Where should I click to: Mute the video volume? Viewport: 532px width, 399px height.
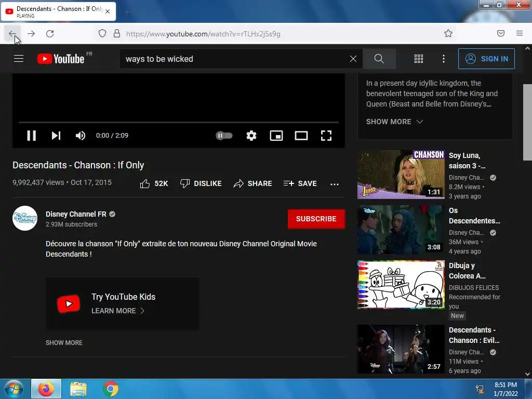[81, 136]
